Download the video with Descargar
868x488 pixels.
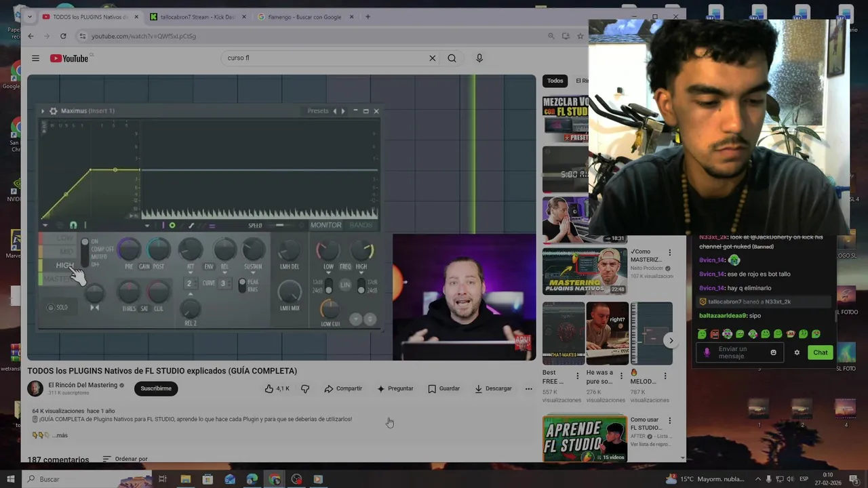coord(493,388)
